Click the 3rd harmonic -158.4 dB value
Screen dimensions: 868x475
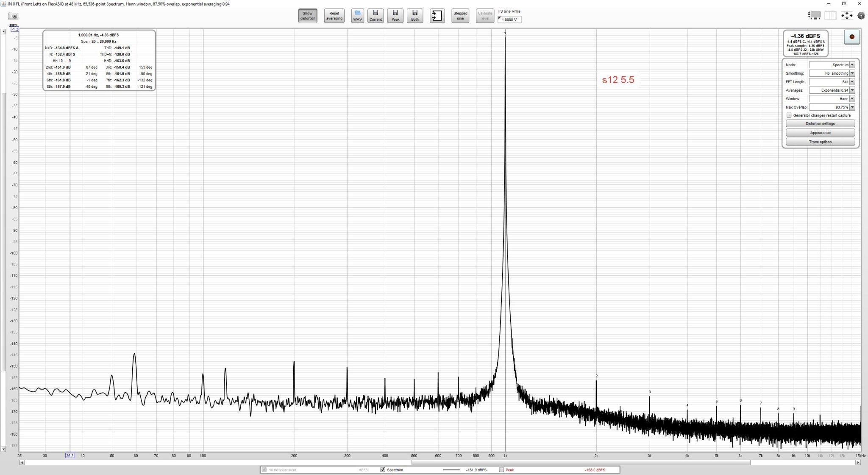click(x=122, y=67)
